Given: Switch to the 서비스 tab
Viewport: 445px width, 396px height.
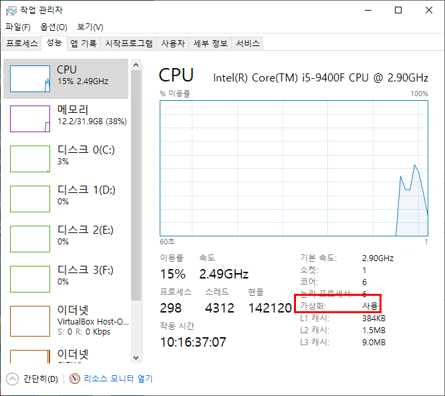Looking at the screenshot, I should (x=247, y=43).
